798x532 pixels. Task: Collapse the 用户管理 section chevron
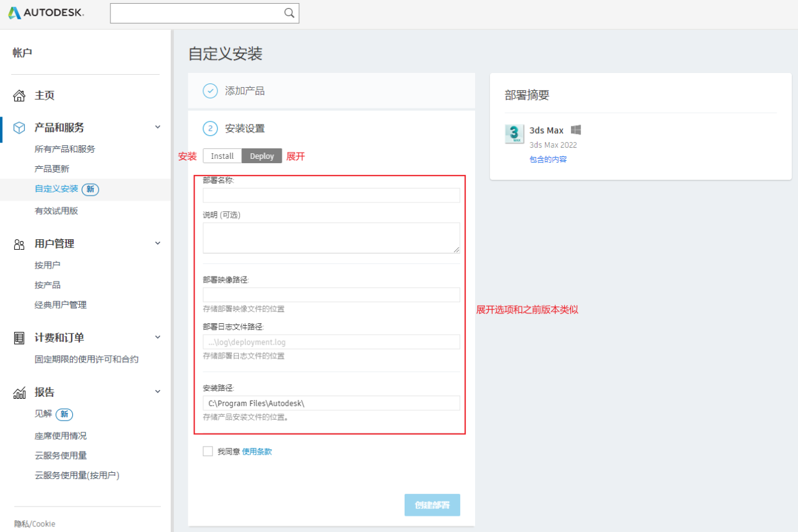pos(158,244)
